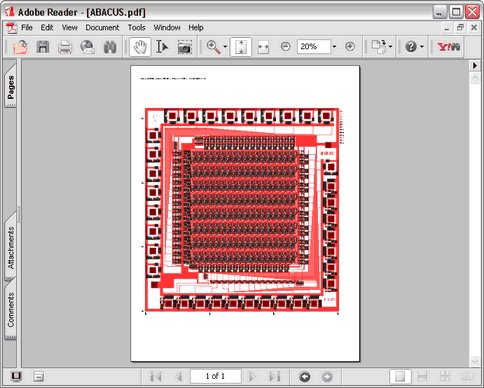Go to Next Page button
484x388 pixels.
click(x=252, y=377)
